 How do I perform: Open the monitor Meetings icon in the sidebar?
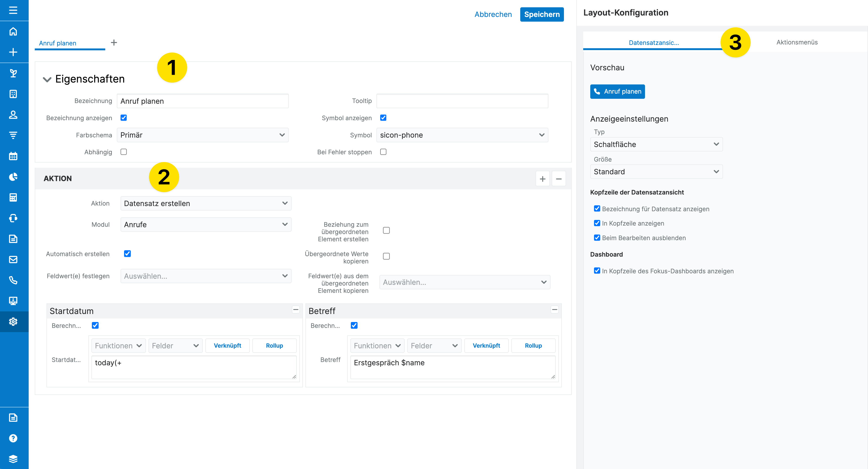tap(13, 301)
